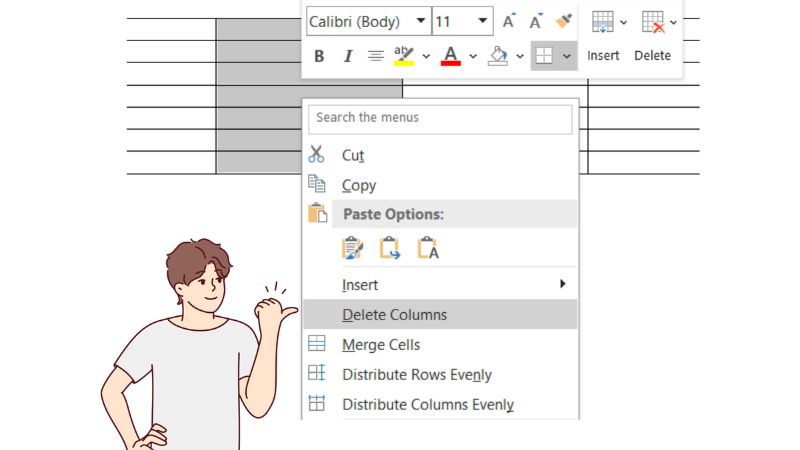Decrease font size with shrink font icon
800x450 pixels.
(536, 21)
